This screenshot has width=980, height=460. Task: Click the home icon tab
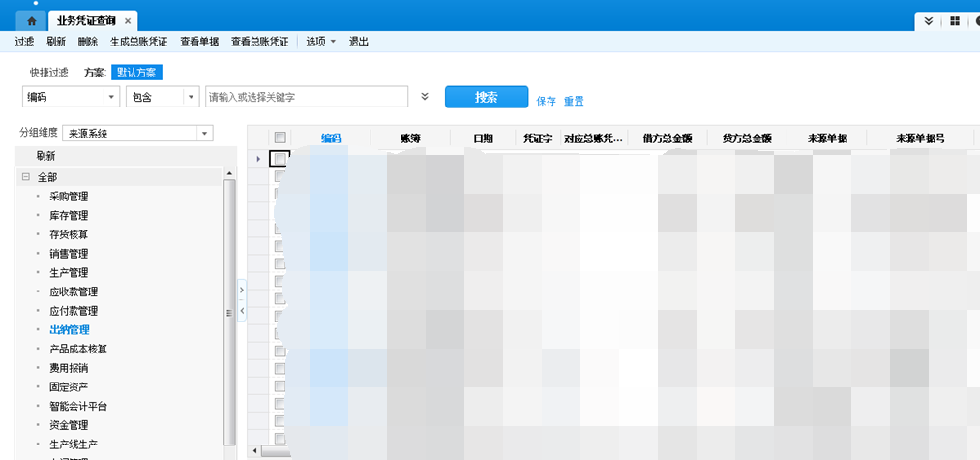tap(31, 20)
